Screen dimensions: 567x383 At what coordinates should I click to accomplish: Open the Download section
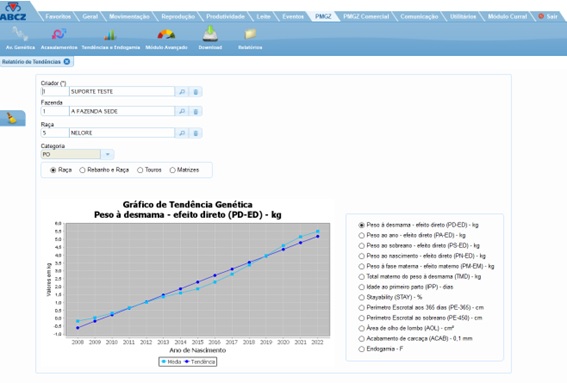tap(210, 38)
